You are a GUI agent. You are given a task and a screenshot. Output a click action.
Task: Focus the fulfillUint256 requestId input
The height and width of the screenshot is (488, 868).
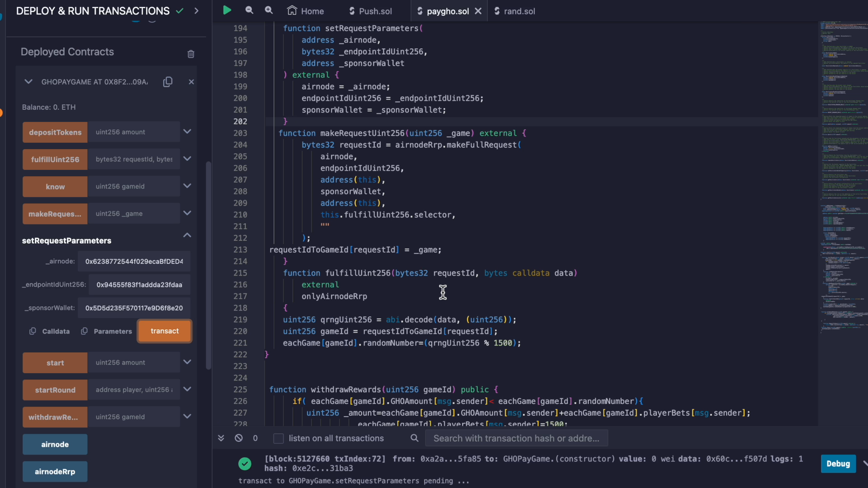pyautogui.click(x=134, y=159)
